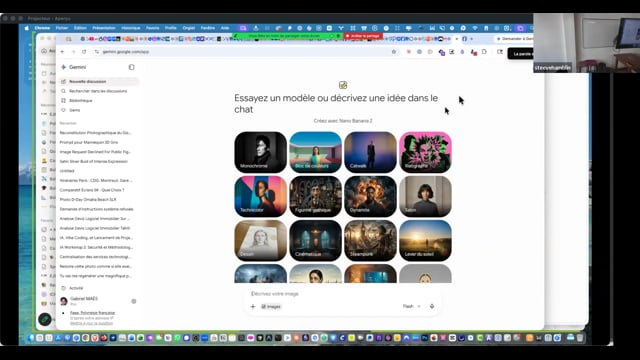Select the Lever du soleil template
The image size is (640, 360).
(425, 240)
